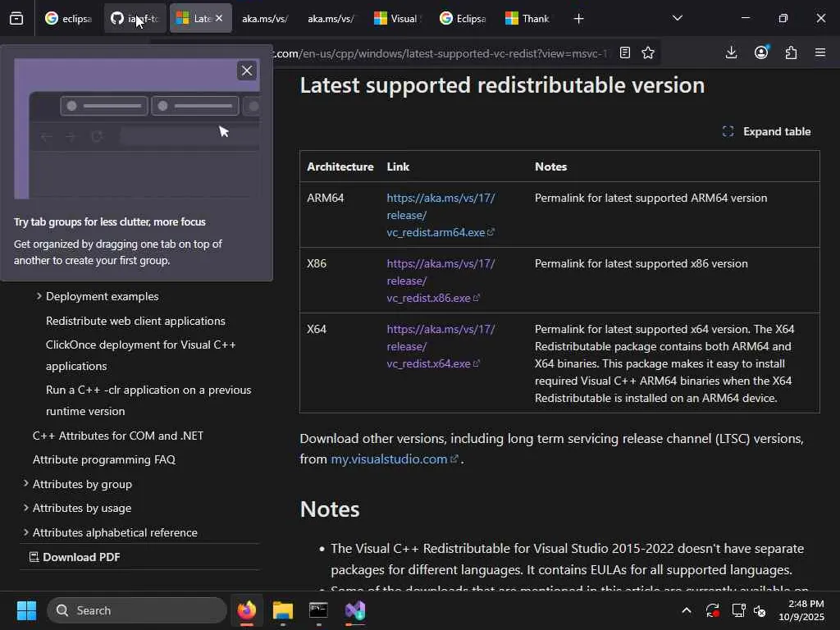Click the vc_redist.x64.exe download link
Image resolution: width=840 pixels, height=630 pixels.
pos(428,363)
